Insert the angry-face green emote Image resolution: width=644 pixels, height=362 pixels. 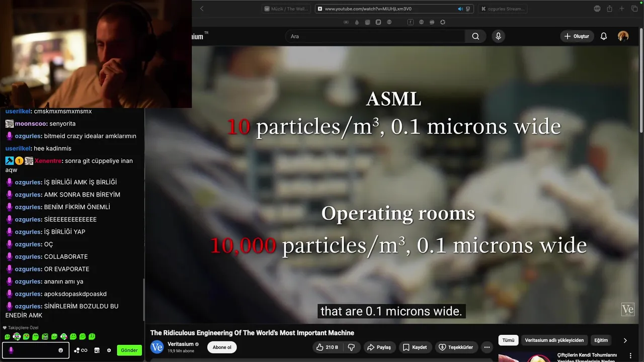(x=45, y=336)
